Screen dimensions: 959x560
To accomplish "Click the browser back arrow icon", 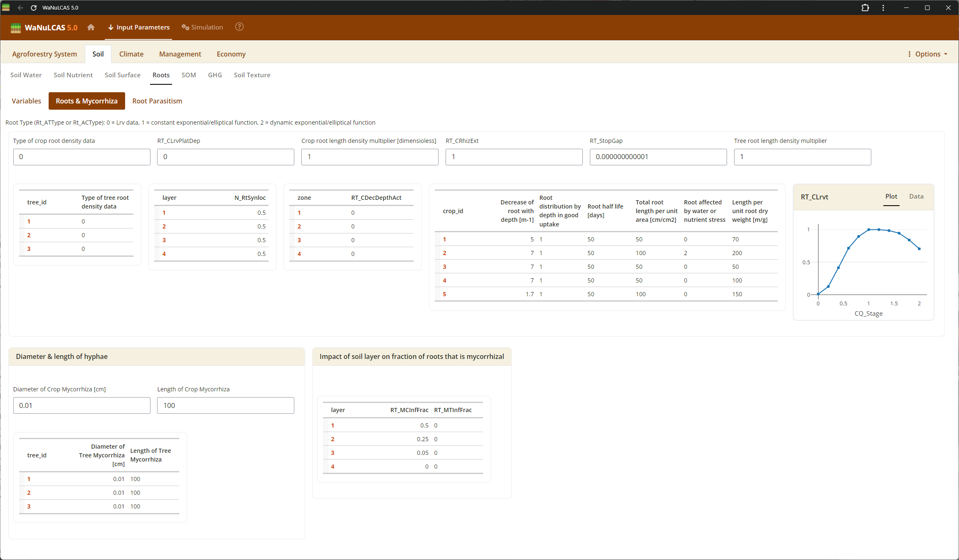I will (20, 7).
